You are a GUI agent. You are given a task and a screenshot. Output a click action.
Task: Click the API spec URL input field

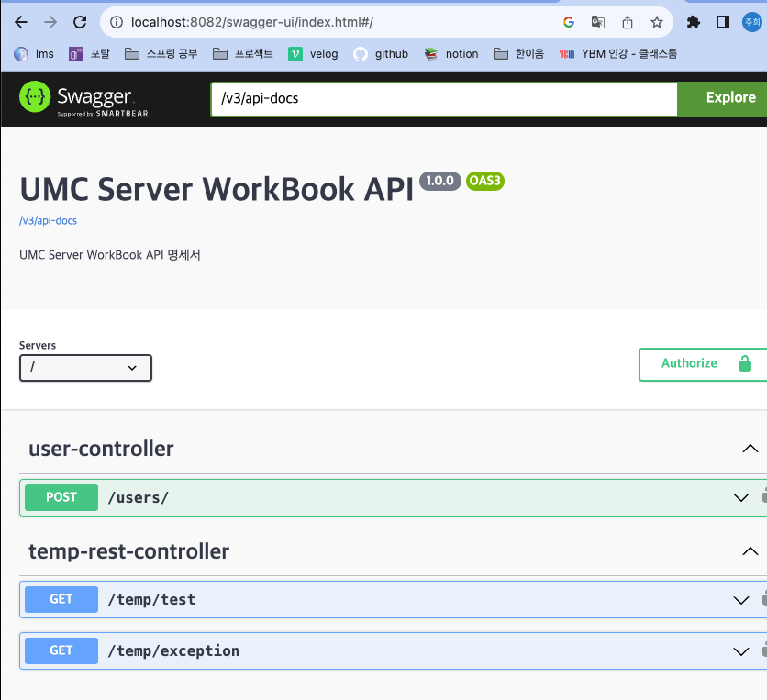[x=443, y=97]
